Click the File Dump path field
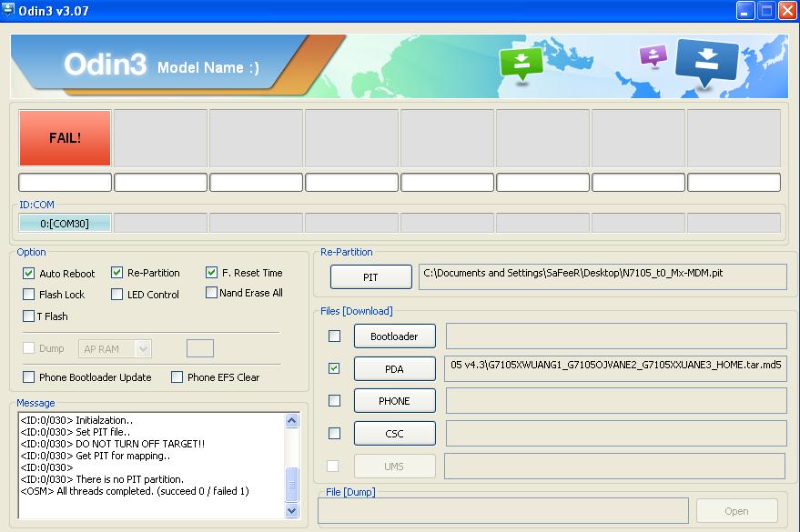Image resolution: width=800 pixels, height=532 pixels. 503,510
